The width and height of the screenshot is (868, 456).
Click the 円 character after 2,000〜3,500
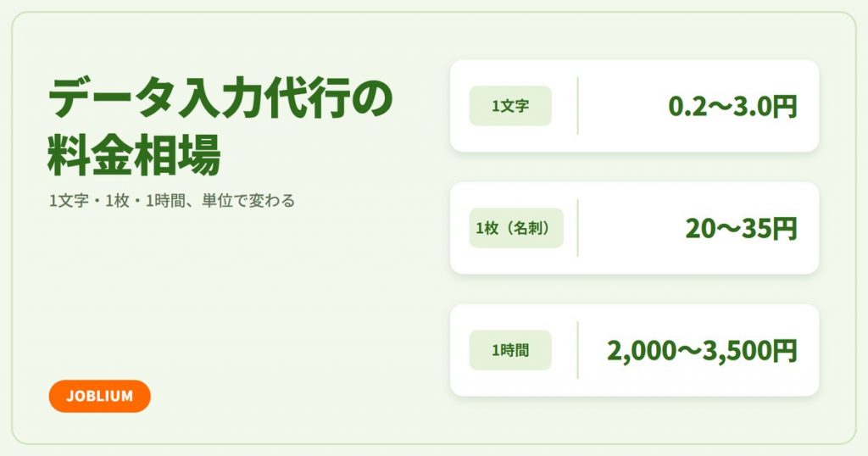[x=785, y=351]
